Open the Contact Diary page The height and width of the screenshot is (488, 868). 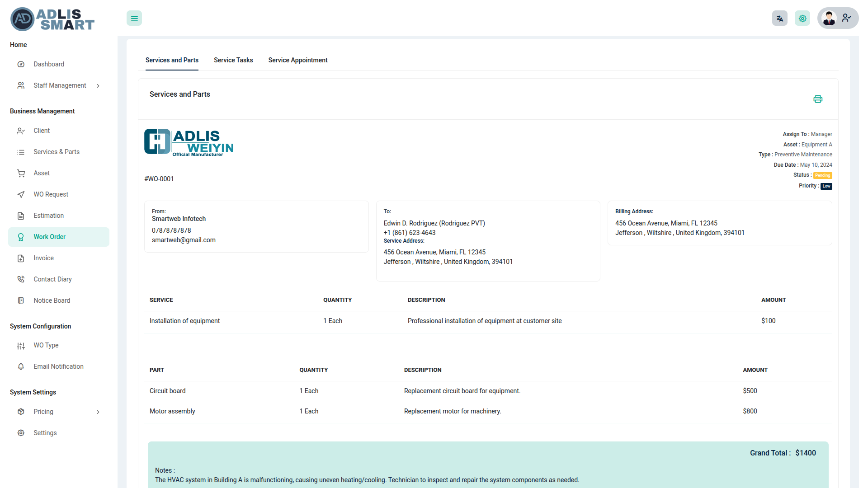point(52,279)
